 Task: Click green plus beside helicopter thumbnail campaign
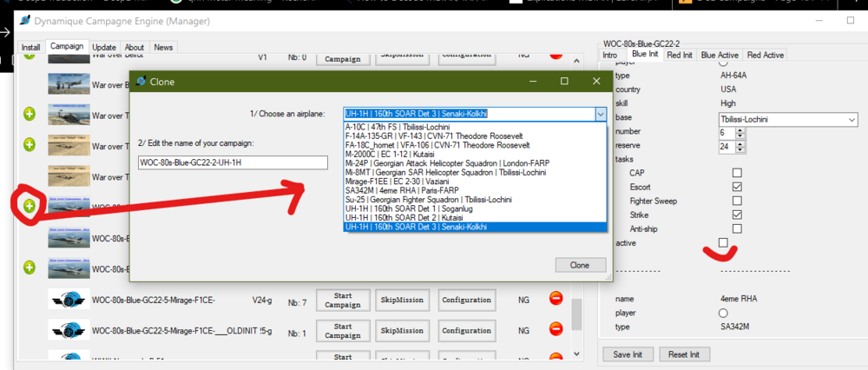tap(30, 114)
